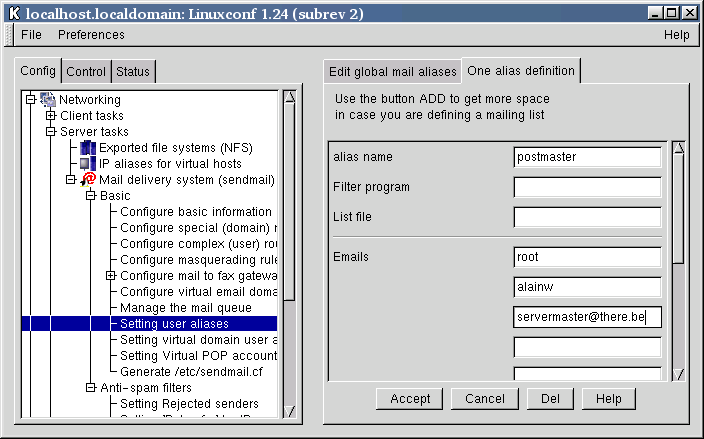Viewport: 704px width, 439px height.
Task: Click the Help button below the form
Action: (608, 399)
